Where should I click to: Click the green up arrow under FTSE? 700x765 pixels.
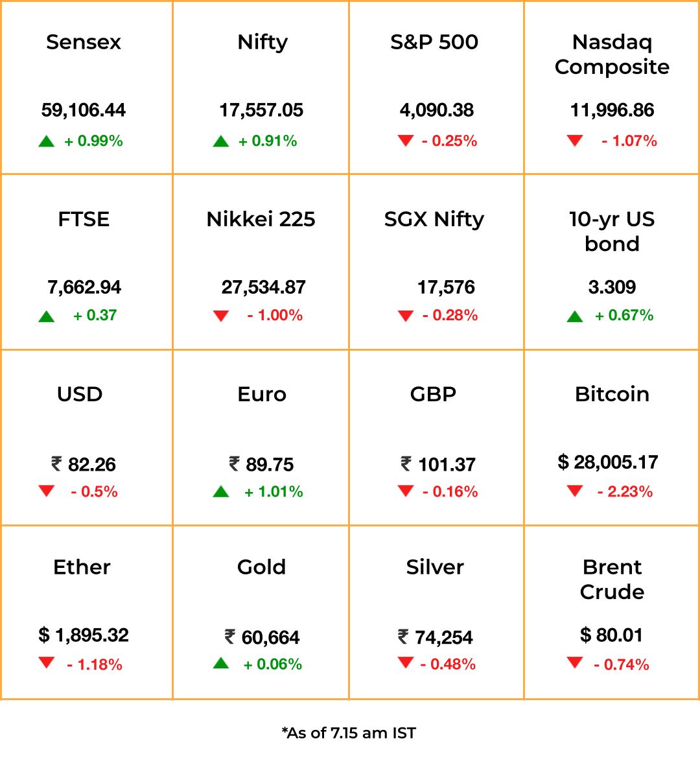(x=46, y=316)
